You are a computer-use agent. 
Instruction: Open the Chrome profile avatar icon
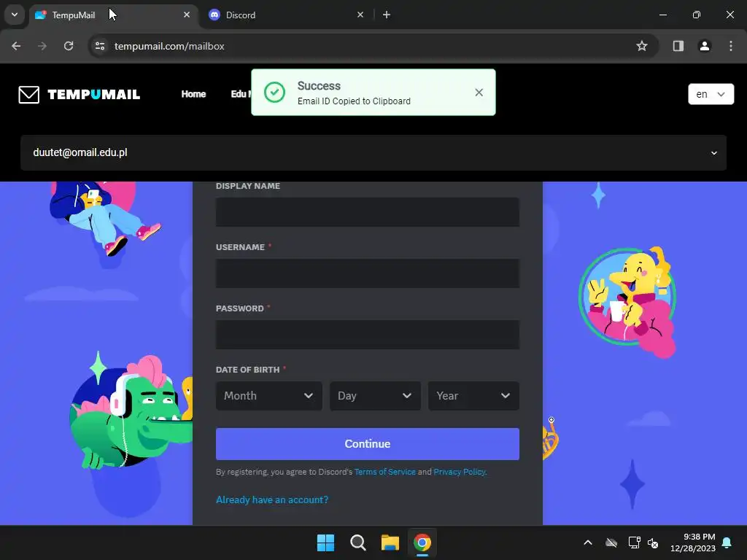pos(704,46)
